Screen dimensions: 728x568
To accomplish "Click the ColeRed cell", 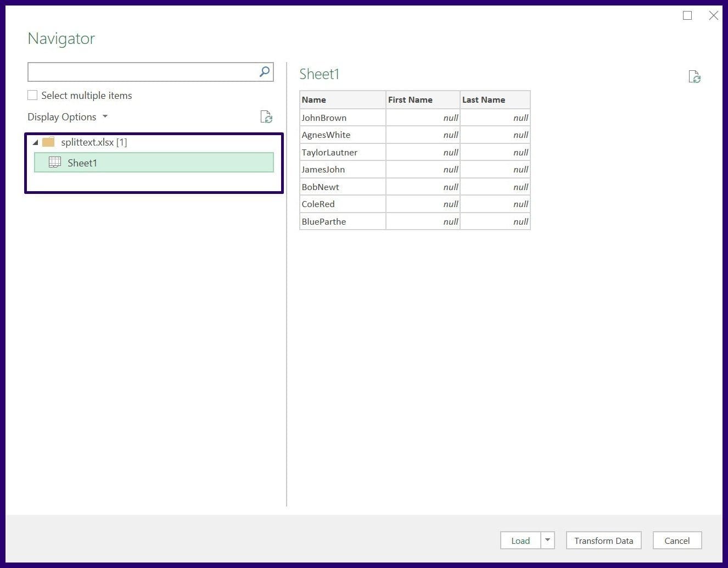I will tap(343, 204).
